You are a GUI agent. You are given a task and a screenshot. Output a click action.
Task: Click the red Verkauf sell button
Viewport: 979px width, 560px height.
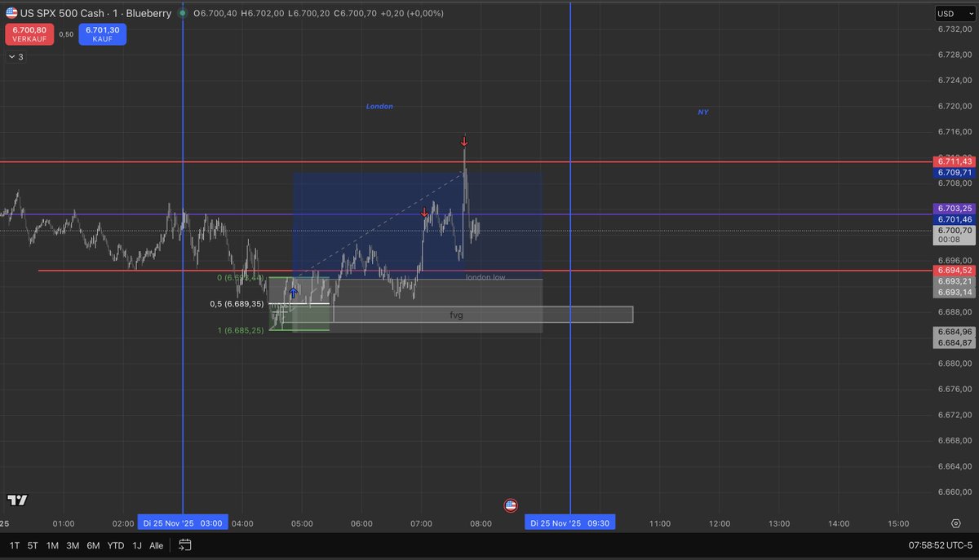[x=29, y=34]
